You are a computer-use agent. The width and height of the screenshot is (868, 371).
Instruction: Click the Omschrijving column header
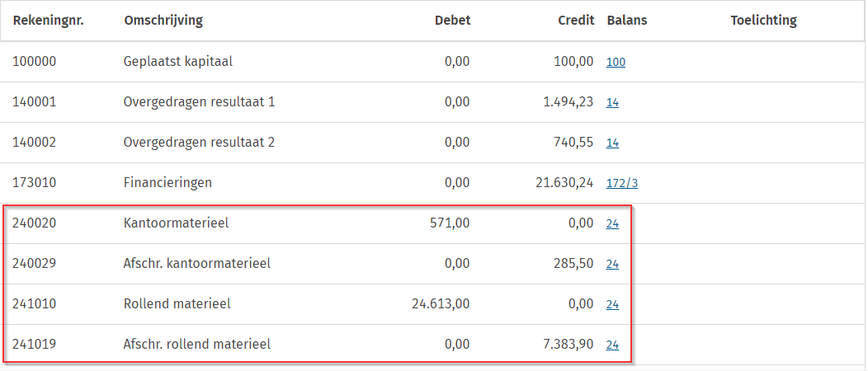[x=163, y=21]
